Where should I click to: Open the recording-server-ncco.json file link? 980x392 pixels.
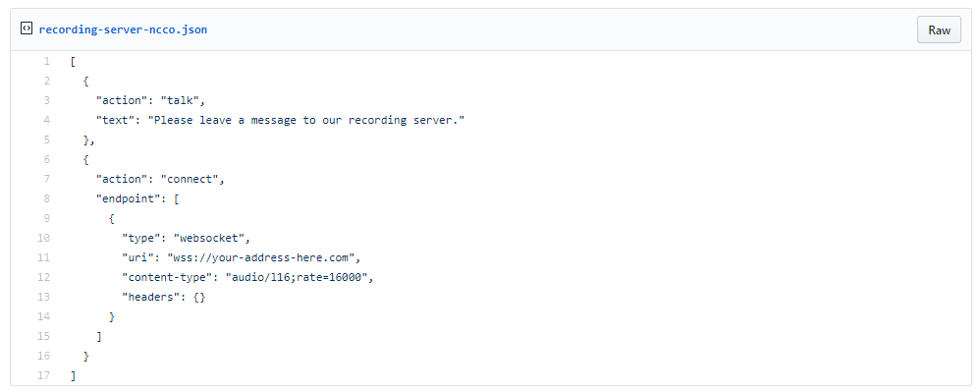pyautogui.click(x=123, y=29)
